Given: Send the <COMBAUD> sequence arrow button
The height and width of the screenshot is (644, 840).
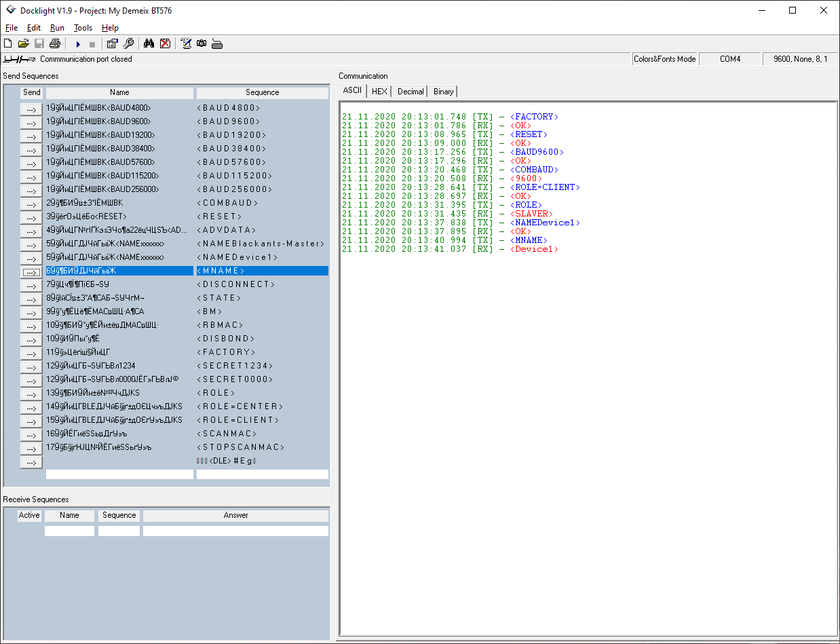Looking at the screenshot, I should pyautogui.click(x=31, y=204).
